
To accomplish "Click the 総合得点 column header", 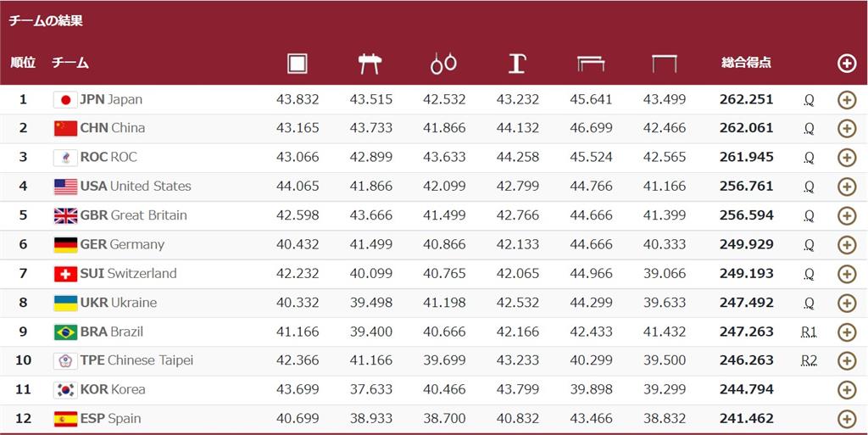I will (746, 63).
